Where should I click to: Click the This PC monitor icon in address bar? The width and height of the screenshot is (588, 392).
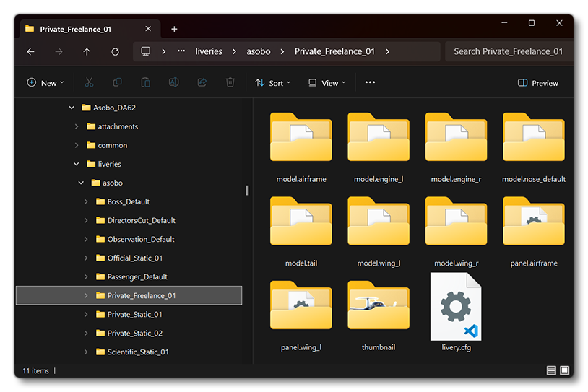(145, 51)
